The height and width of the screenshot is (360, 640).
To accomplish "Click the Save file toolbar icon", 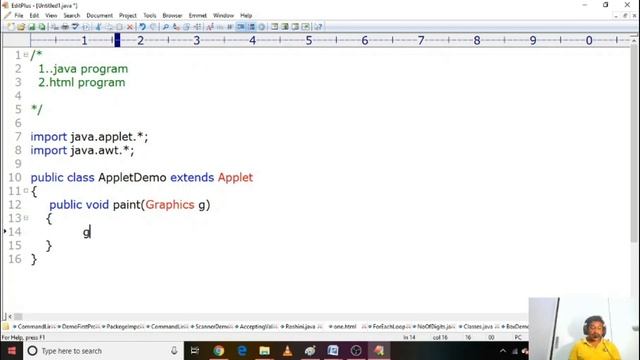I will (31, 27).
